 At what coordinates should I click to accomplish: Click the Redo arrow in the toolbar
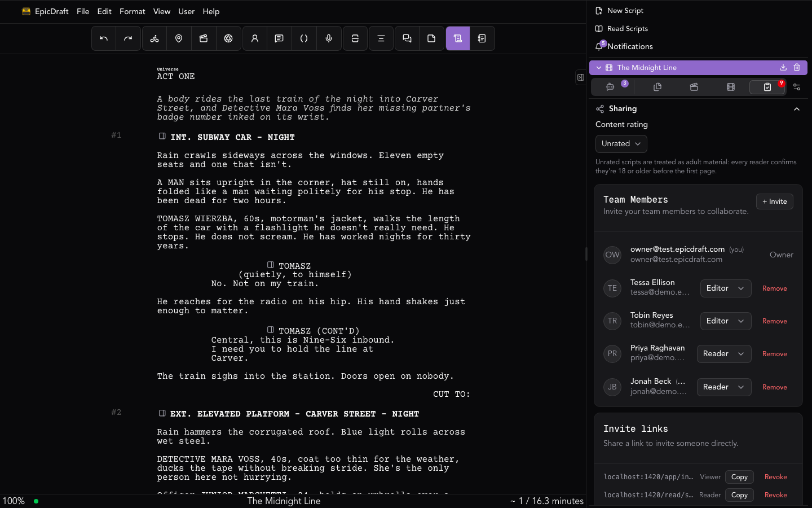(128, 38)
